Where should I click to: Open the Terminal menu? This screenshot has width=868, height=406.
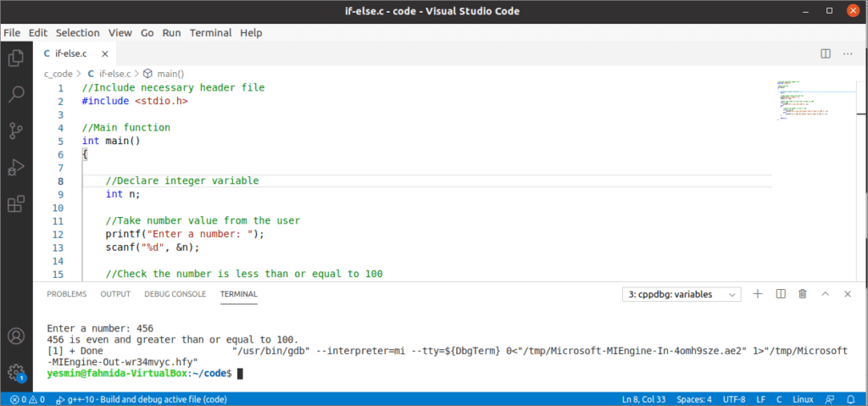click(x=210, y=33)
